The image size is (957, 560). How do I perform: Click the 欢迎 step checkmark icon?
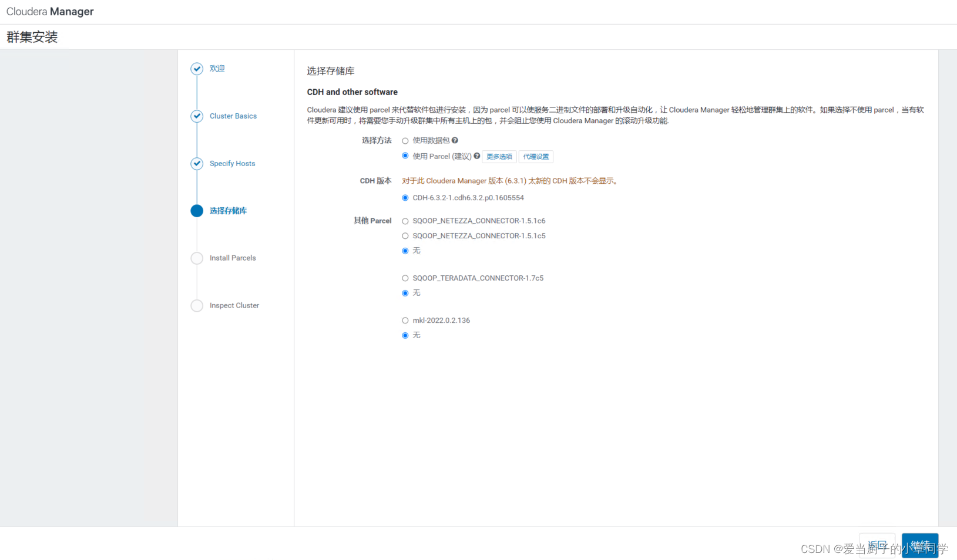coord(197,69)
